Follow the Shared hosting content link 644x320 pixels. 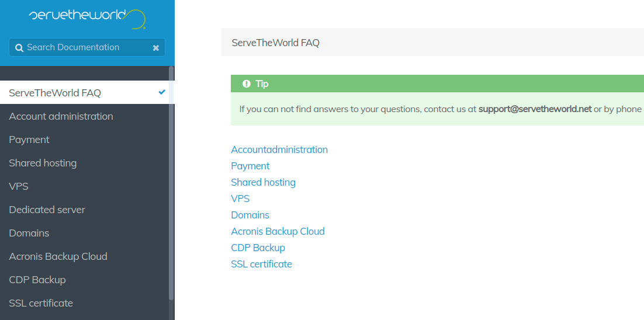pos(263,182)
